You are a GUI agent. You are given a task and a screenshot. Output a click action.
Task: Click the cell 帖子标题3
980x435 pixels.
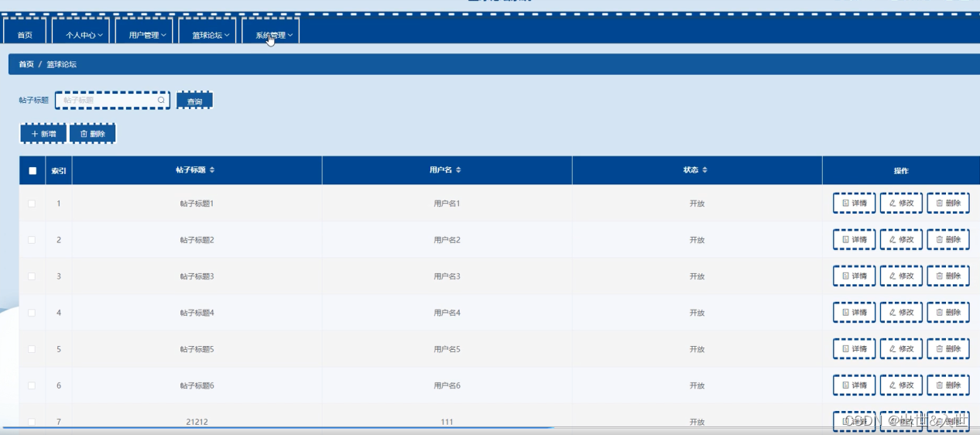click(x=197, y=276)
